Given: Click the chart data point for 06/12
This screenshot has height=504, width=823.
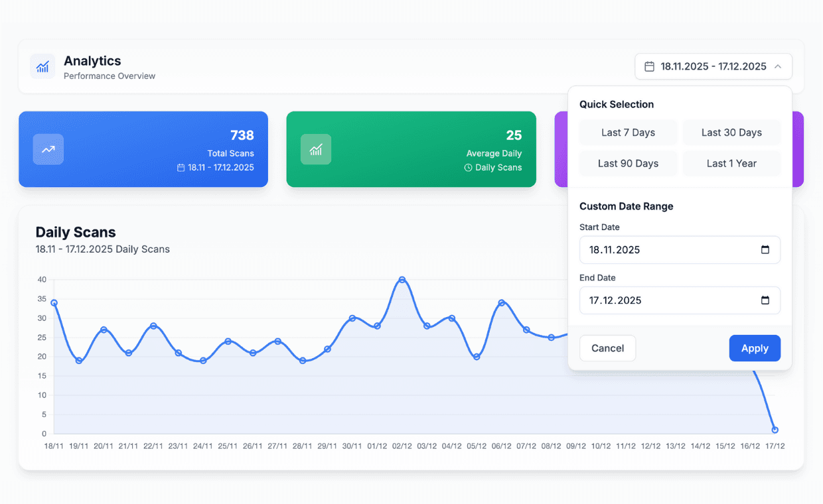Looking at the screenshot, I should pos(502,303).
